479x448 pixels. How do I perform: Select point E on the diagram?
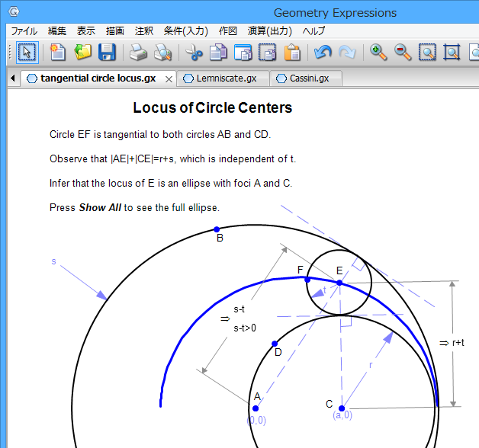coord(339,283)
